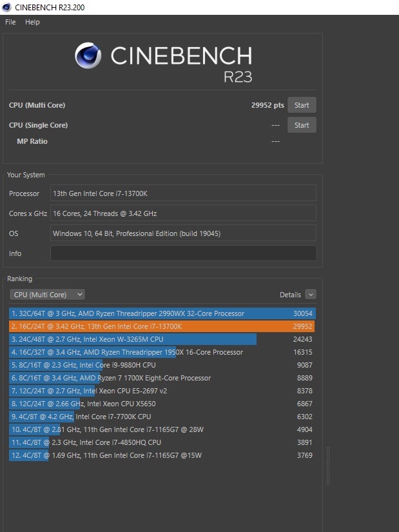Select the Xeon X5650 ranking row
The width and height of the screenshot is (399, 532).
pyautogui.click(x=162, y=404)
